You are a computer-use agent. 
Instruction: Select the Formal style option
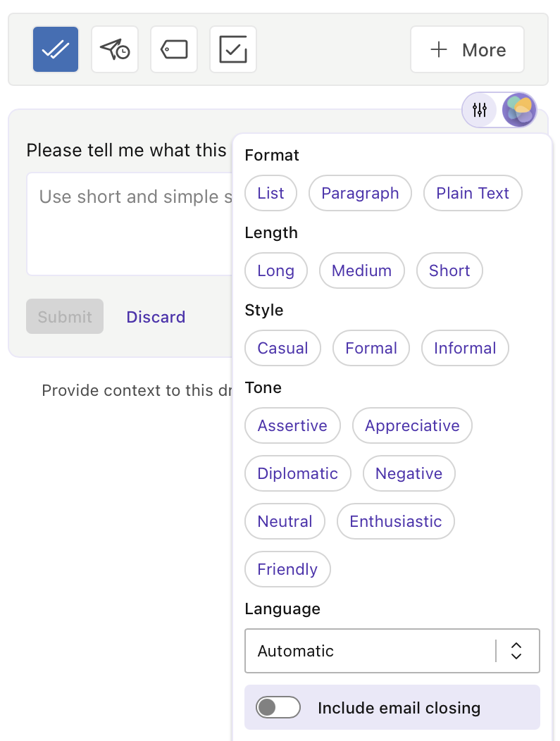371,348
